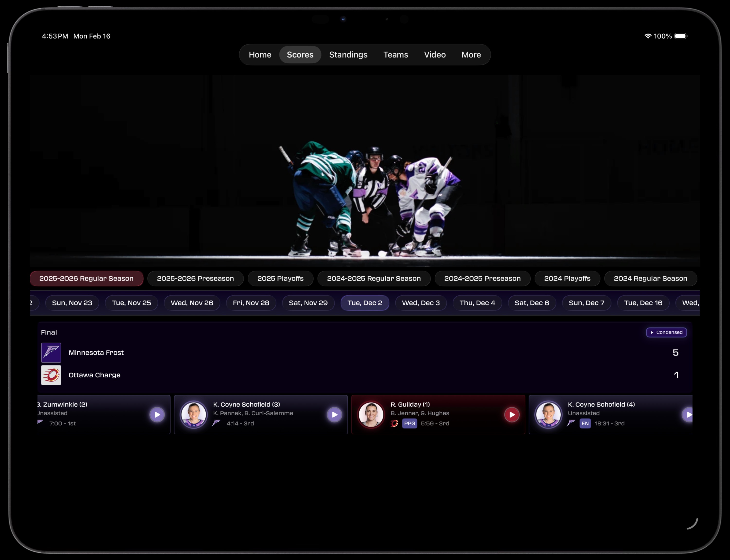Click Minnesota Frost team logo
Viewport: 730px width, 560px height.
click(51, 352)
